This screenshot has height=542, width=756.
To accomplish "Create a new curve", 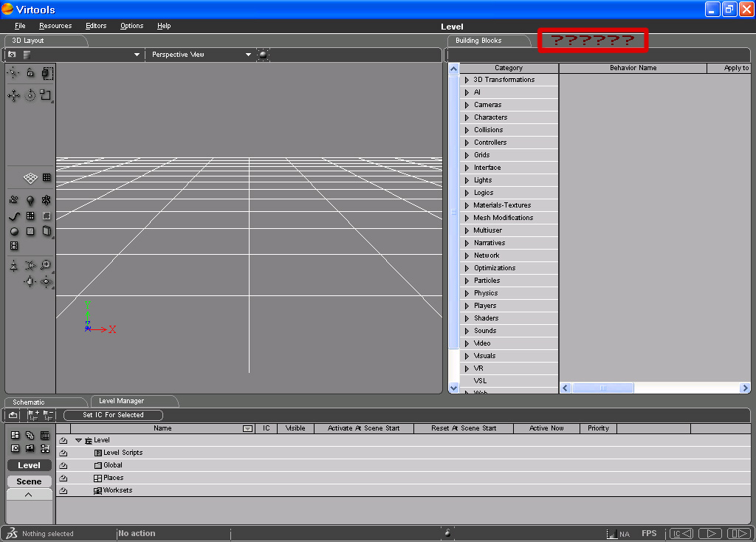I will pos(14,216).
